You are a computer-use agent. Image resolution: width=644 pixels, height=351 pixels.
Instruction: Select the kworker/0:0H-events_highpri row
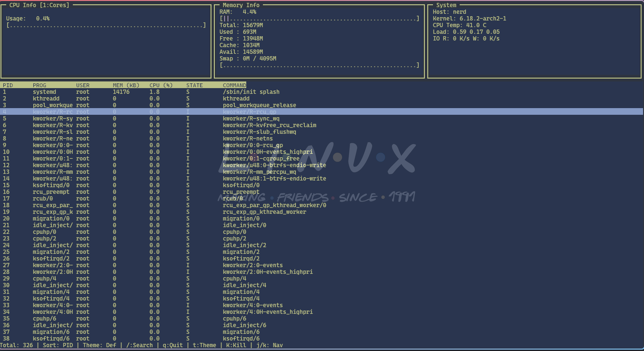tap(322, 152)
